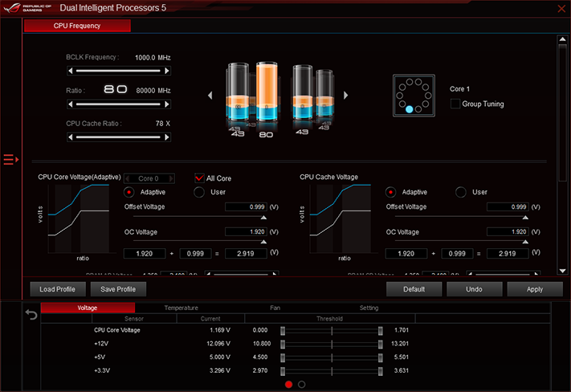Open the Core 0 selector dropdown

point(149,178)
